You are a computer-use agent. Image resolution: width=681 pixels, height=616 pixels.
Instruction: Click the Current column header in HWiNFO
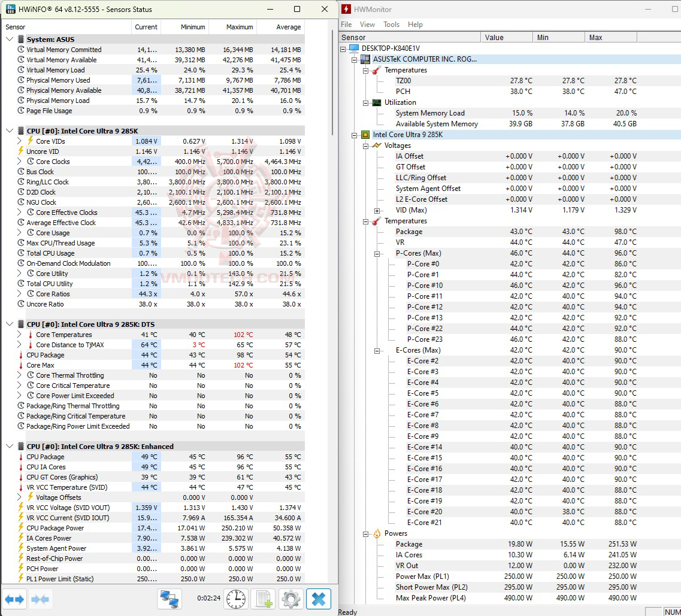(x=146, y=27)
